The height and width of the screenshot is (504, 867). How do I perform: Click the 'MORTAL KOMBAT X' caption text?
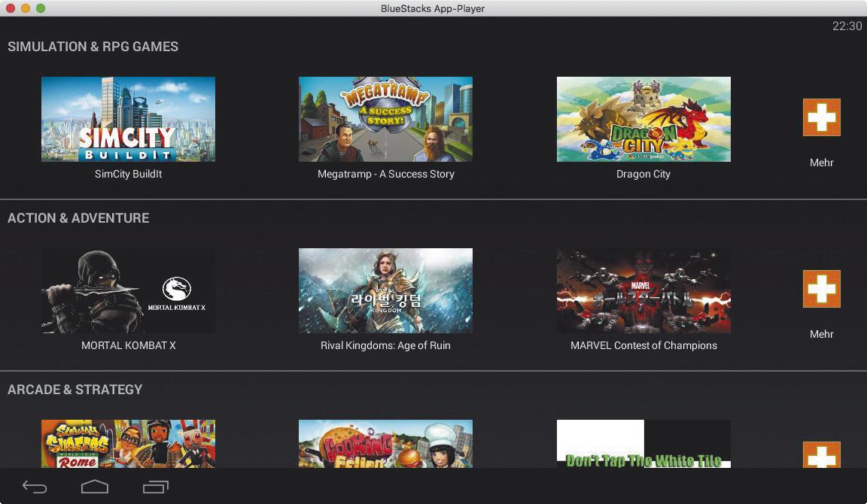coord(128,345)
